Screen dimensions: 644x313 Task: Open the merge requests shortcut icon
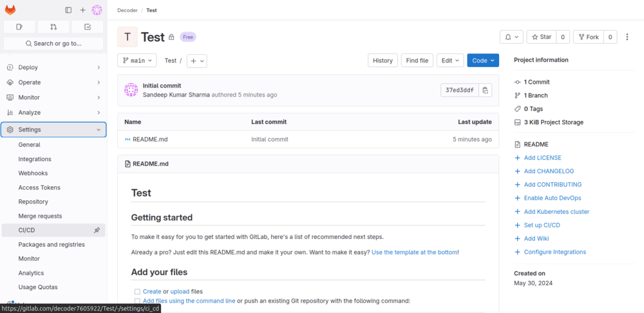(x=53, y=26)
